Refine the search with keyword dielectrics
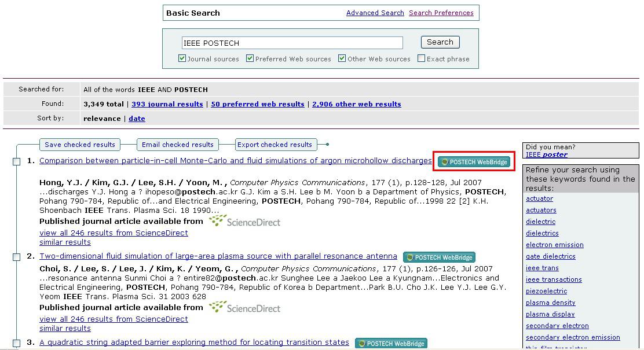 (x=542, y=233)
